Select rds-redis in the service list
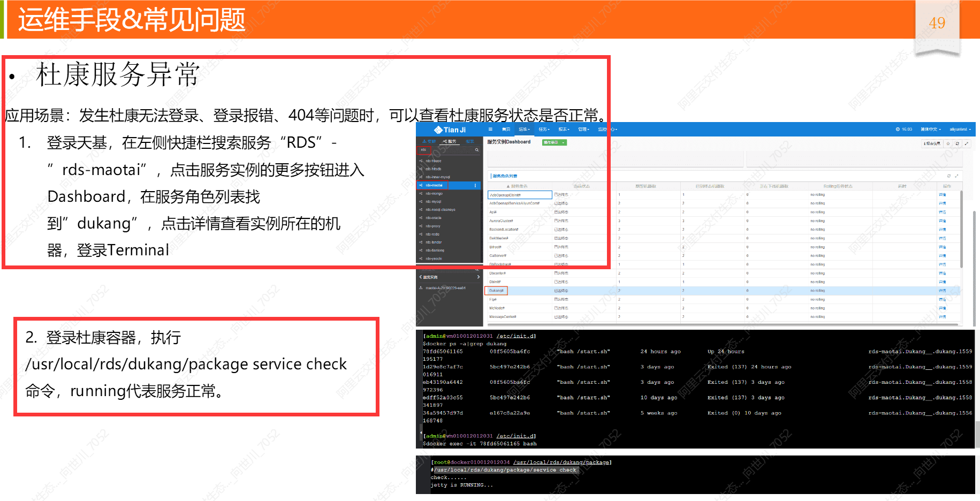Viewport: 980px width, 501px height. pos(432,234)
